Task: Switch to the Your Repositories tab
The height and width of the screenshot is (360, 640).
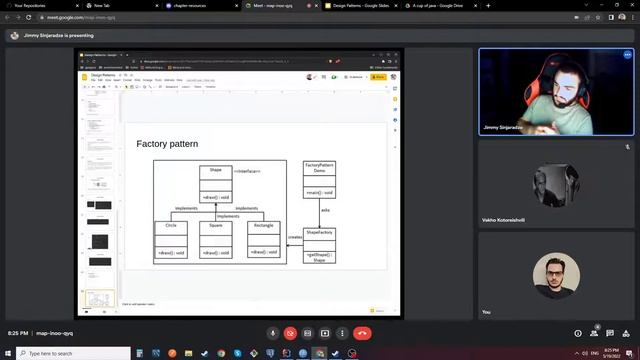Action: tap(42, 6)
